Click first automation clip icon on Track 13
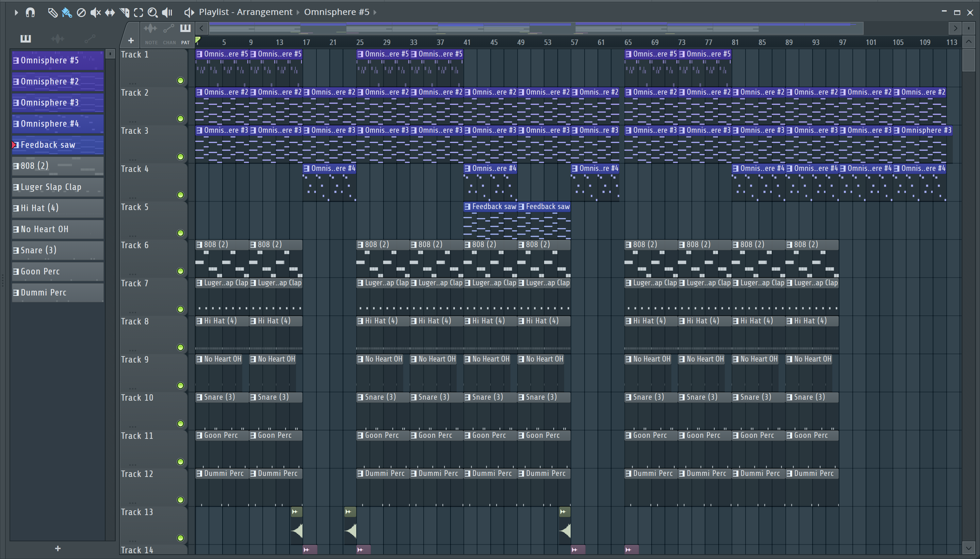Image resolution: width=980 pixels, height=559 pixels. 295,512
